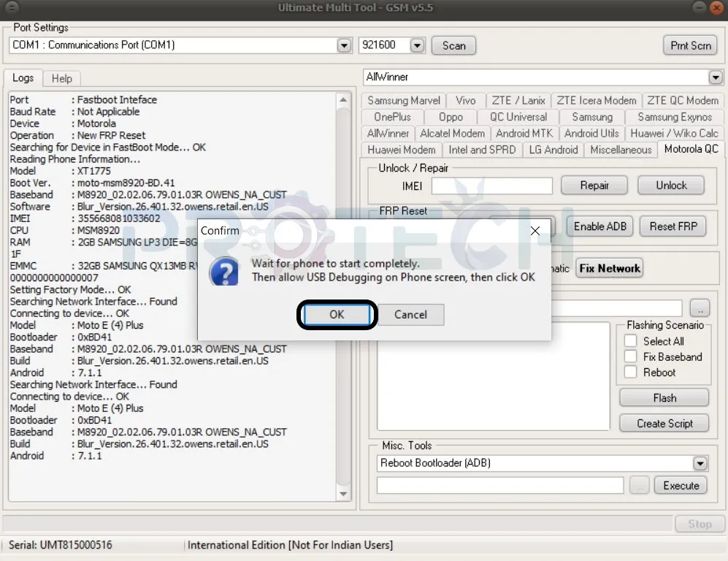Image resolution: width=728 pixels, height=561 pixels.
Task: Open the OnePlus tab
Action: click(x=392, y=117)
